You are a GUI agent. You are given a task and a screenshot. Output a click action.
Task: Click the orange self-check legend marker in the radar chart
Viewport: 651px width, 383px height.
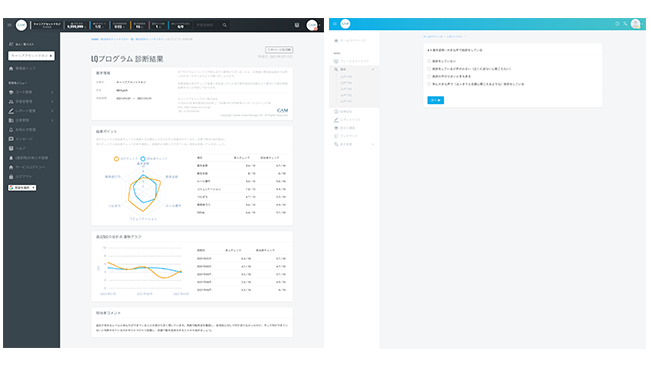[116, 159]
